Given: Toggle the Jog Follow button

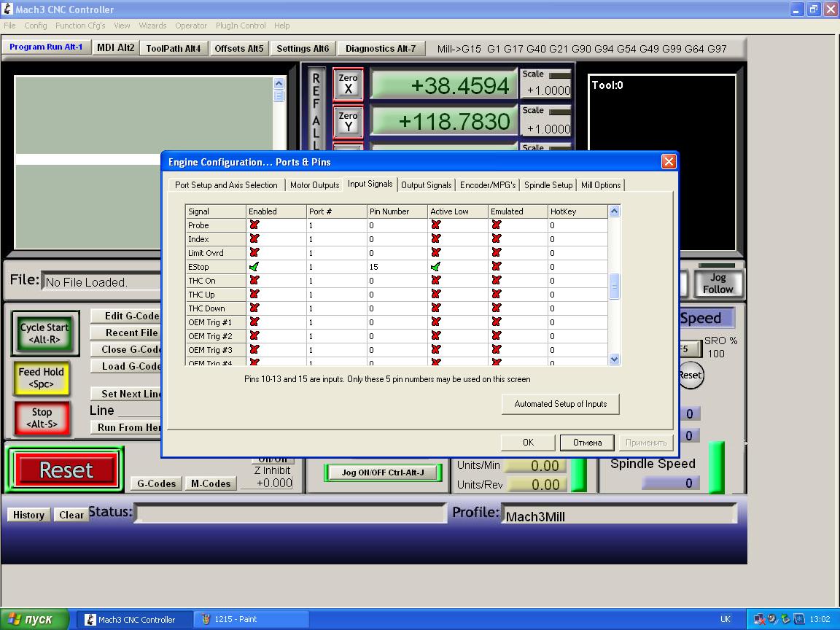Looking at the screenshot, I should coord(717,284).
